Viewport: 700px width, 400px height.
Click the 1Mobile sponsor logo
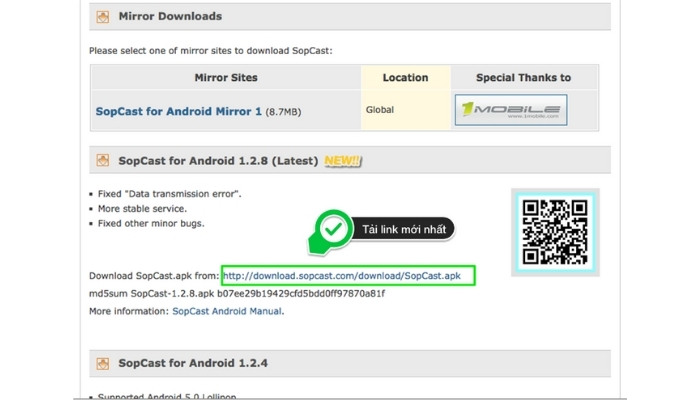click(x=511, y=110)
